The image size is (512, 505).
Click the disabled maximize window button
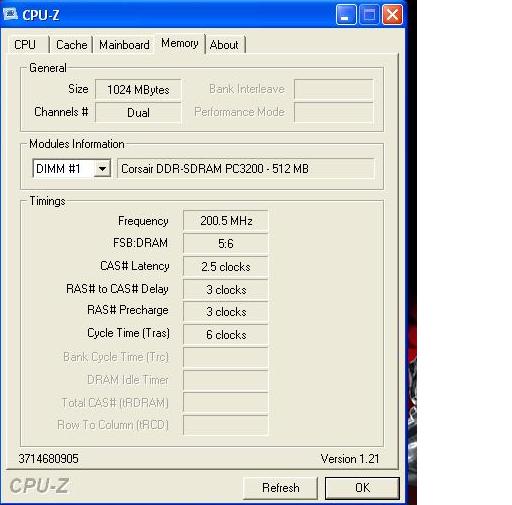(369, 15)
